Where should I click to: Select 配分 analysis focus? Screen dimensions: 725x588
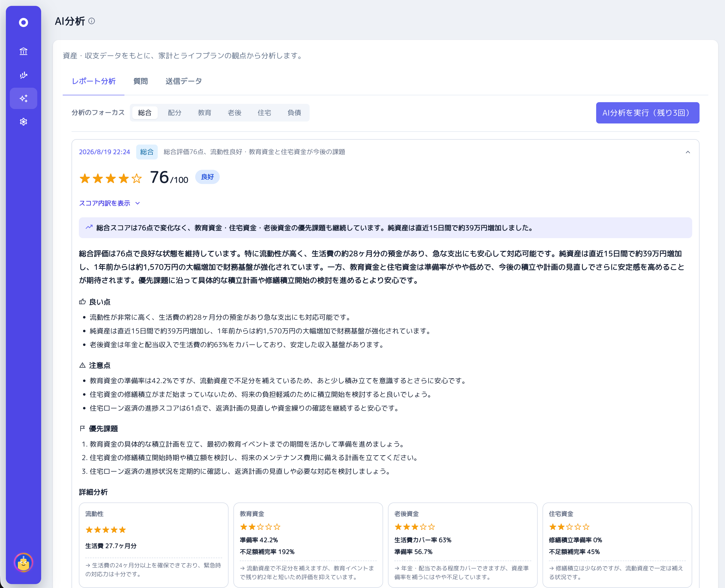click(x=175, y=113)
